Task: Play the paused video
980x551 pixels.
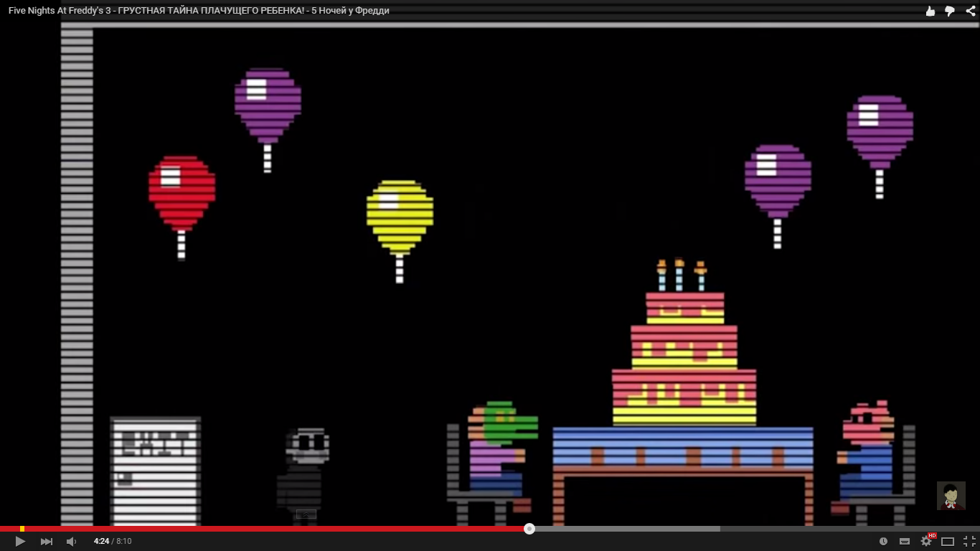Action: point(20,542)
